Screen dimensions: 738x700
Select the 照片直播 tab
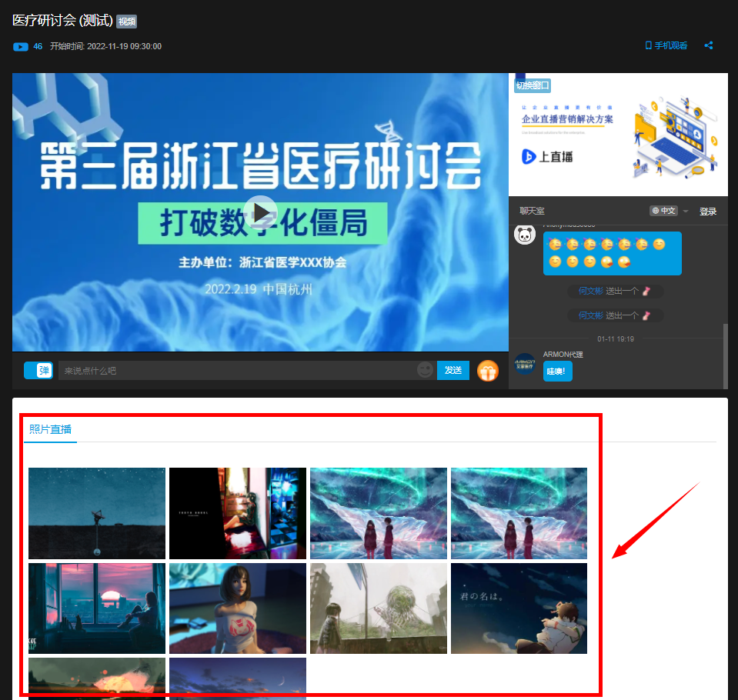(x=50, y=429)
